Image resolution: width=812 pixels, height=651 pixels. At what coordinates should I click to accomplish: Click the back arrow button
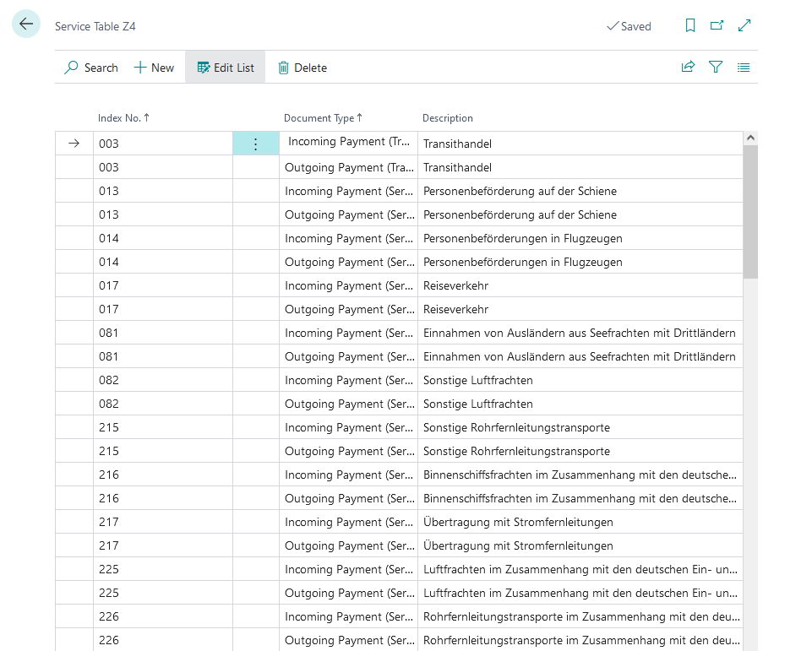(x=26, y=24)
